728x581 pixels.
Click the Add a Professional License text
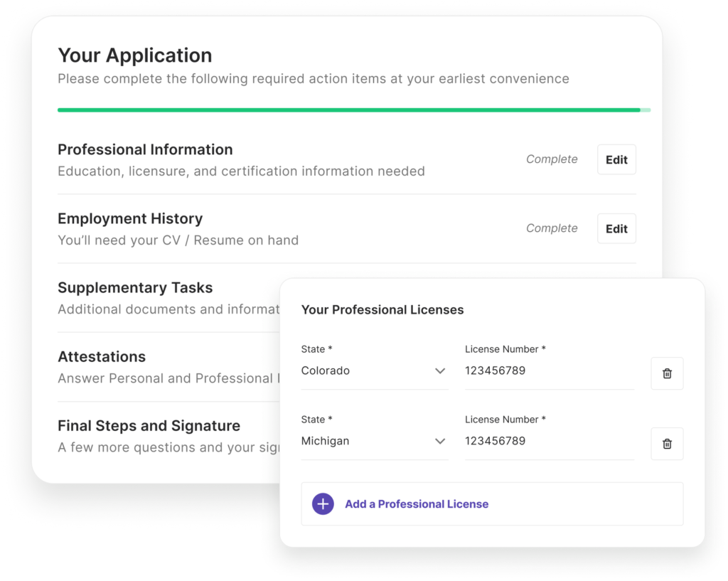pyautogui.click(x=417, y=504)
